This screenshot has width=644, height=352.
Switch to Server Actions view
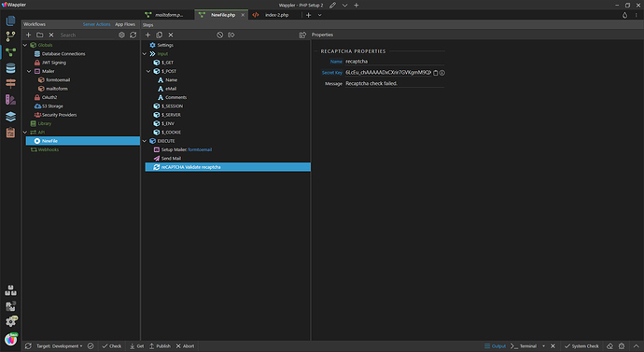96,24
